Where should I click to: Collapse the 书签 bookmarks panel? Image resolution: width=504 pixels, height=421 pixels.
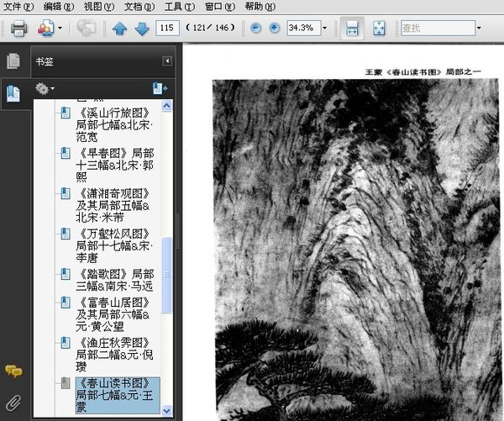point(167,61)
